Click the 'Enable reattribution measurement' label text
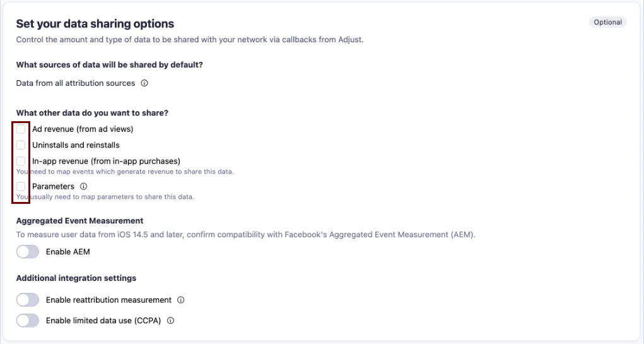Image resolution: width=644 pixels, height=344 pixels. (108, 300)
